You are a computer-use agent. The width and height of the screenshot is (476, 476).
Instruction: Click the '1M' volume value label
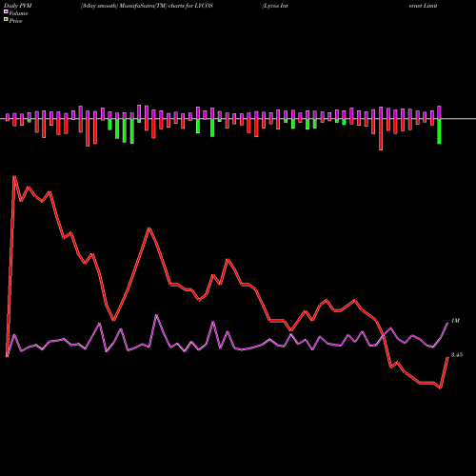click(455, 321)
